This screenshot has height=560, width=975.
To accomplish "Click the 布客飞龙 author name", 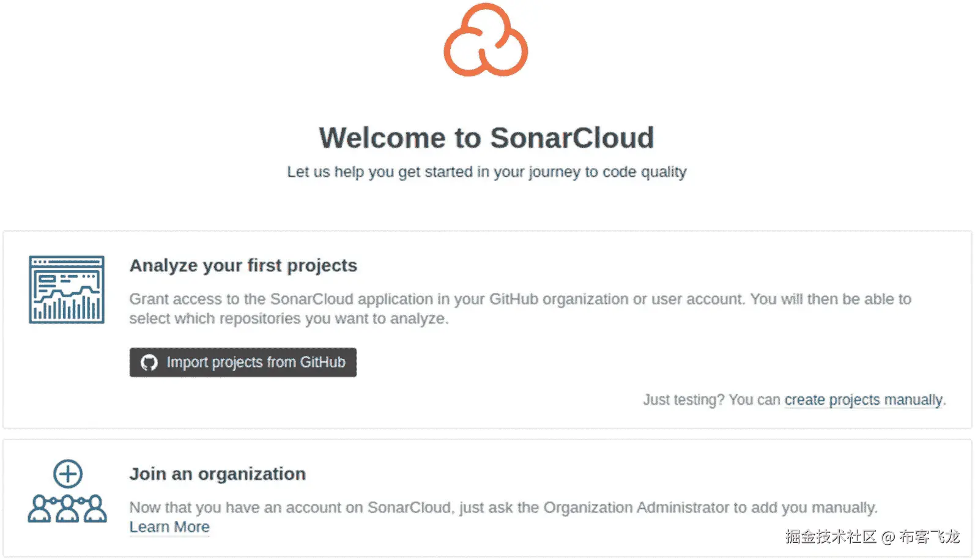I will click(929, 537).
